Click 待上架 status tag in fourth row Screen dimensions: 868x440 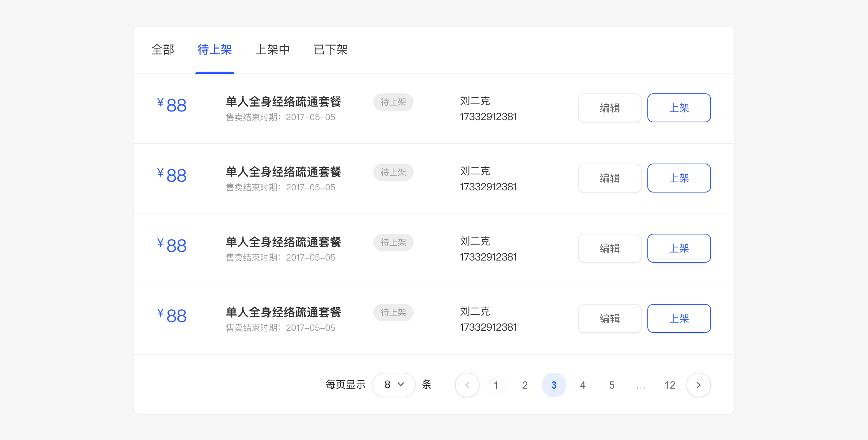[393, 312]
